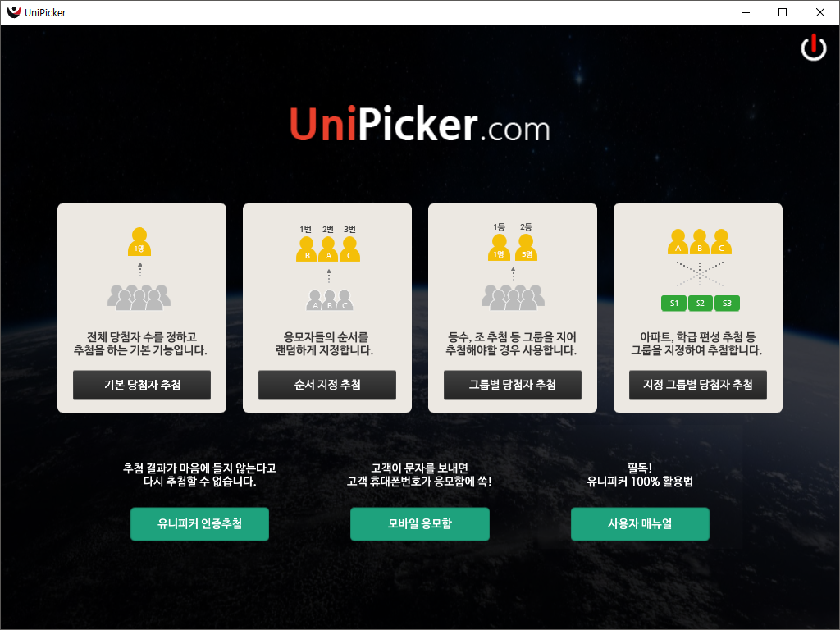Open 지정 그룹별 당첨자 추첨
The height and width of the screenshot is (630, 840).
[x=698, y=385]
